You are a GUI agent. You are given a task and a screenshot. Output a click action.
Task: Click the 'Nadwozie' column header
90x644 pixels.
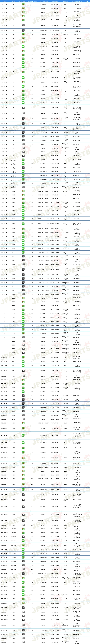pyautogui.click(x=65, y=1)
